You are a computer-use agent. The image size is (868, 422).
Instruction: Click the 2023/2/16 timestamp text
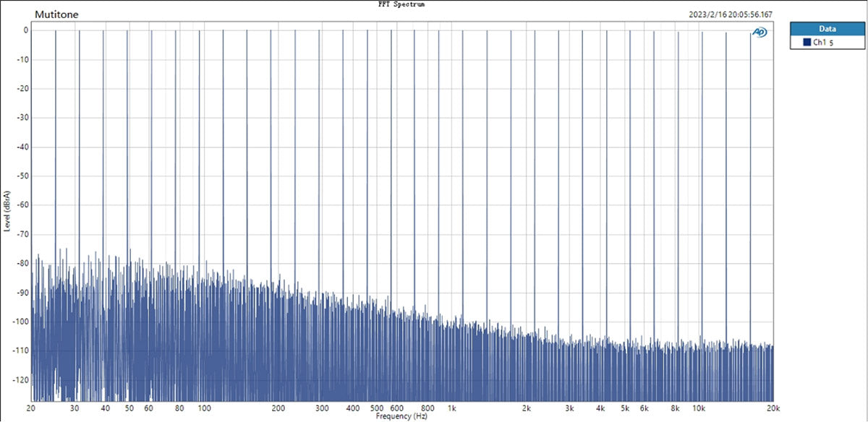[731, 14]
